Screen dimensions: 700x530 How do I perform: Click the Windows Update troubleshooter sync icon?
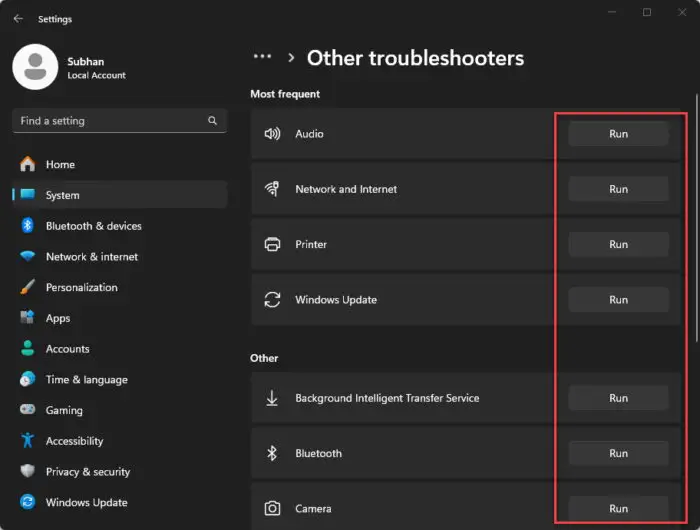pyautogui.click(x=272, y=300)
